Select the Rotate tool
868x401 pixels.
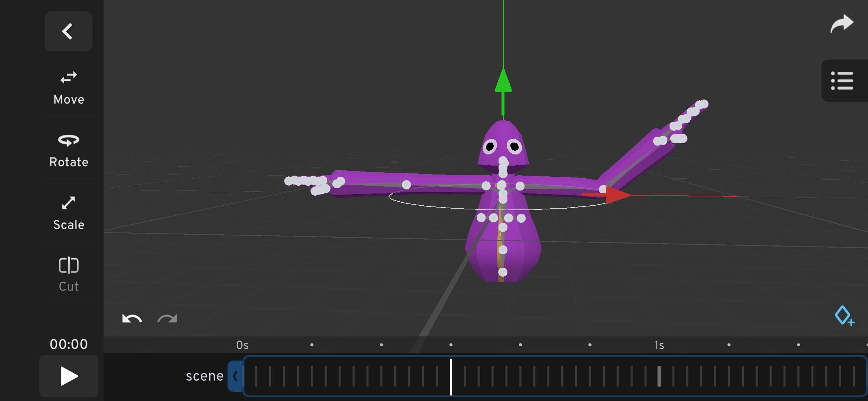click(x=69, y=150)
